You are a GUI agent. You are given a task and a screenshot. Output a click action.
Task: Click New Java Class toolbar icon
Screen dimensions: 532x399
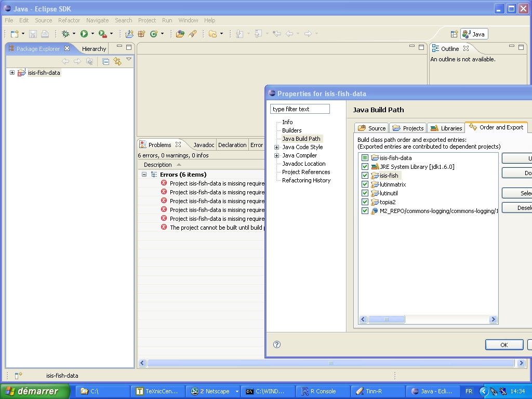154,34
